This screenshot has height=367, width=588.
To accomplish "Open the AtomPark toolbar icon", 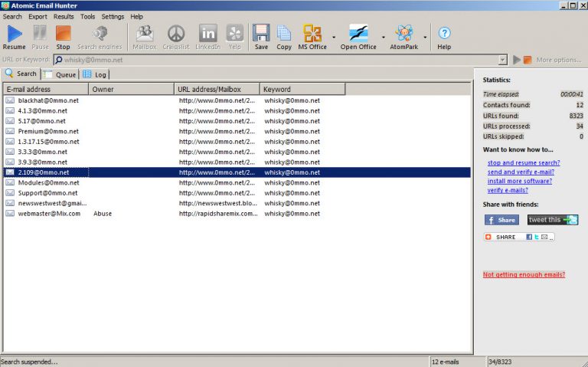I will tap(403, 36).
